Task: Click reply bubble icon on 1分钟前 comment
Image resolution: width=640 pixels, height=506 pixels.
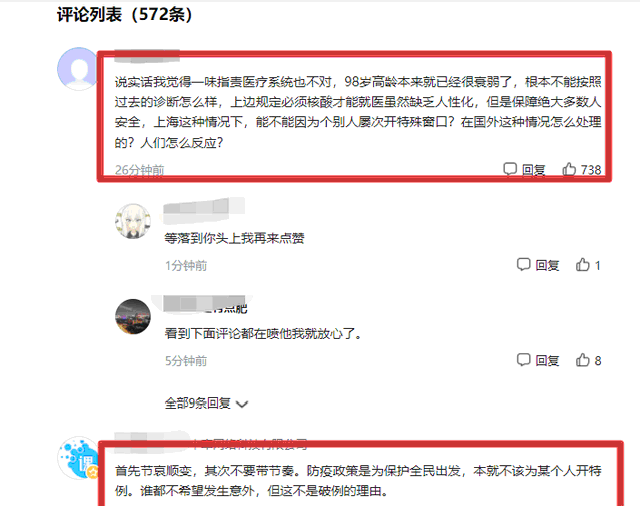Action: point(523,264)
